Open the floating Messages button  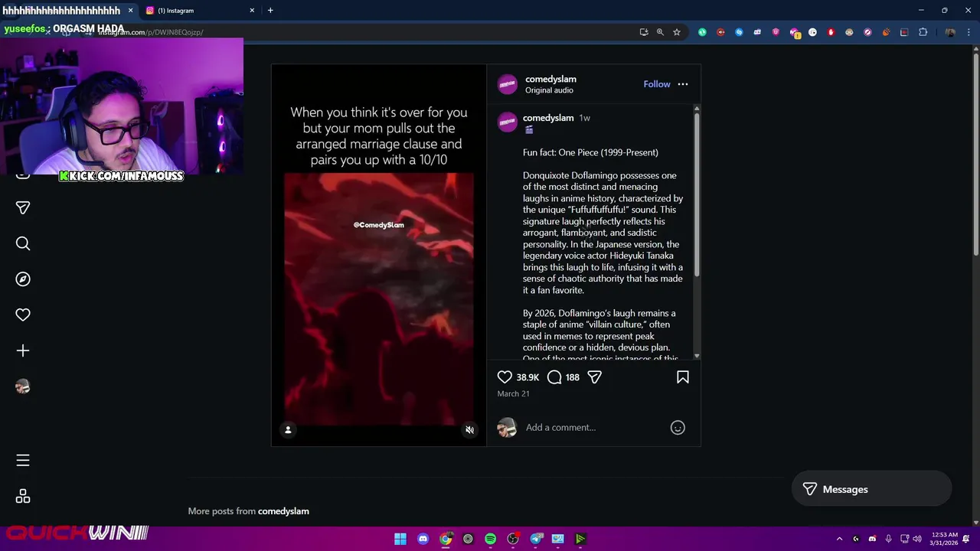tap(871, 490)
